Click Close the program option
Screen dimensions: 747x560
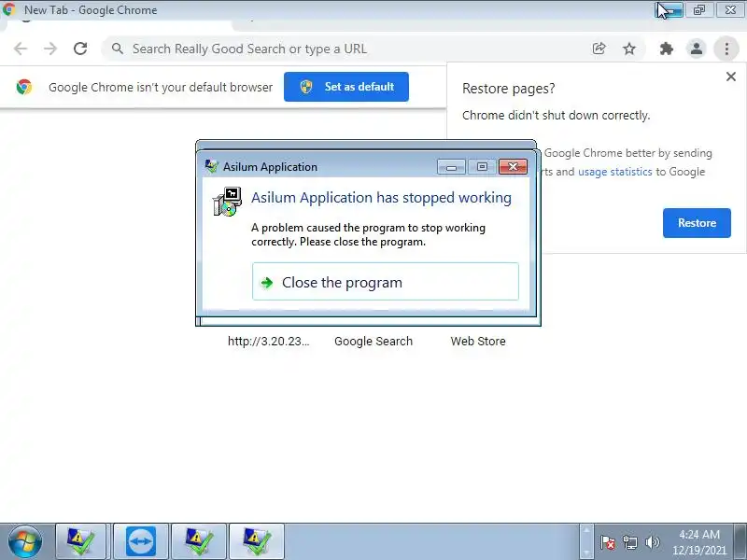point(386,282)
